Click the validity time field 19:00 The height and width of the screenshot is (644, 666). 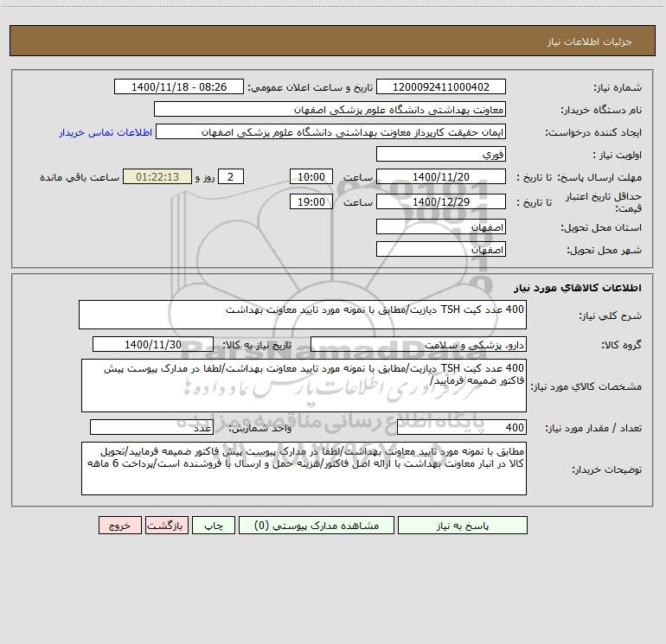point(311,201)
